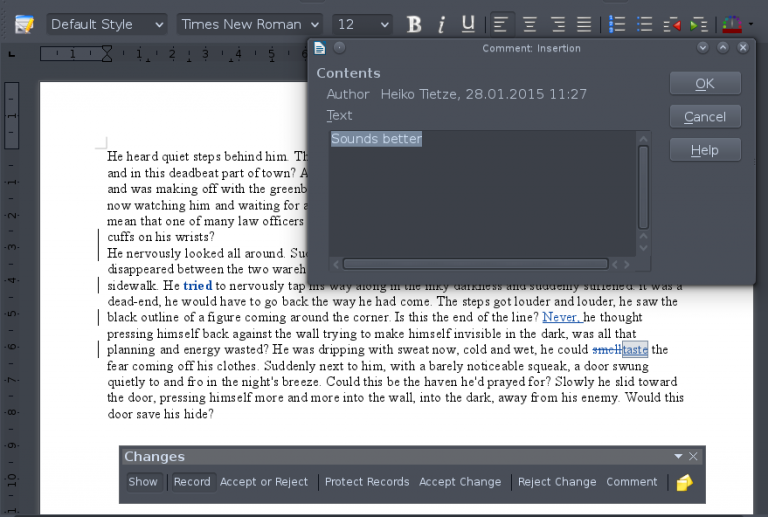Toggle Protect Records option

[367, 481]
